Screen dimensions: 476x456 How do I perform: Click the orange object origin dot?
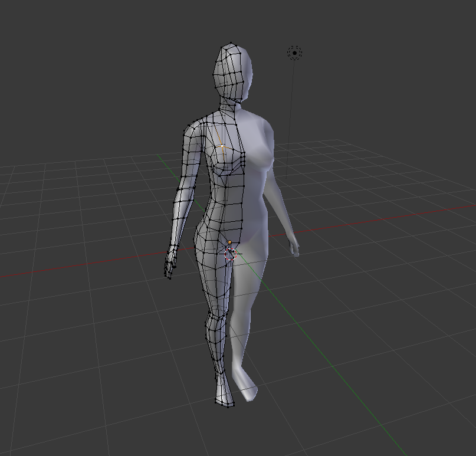coord(229,242)
